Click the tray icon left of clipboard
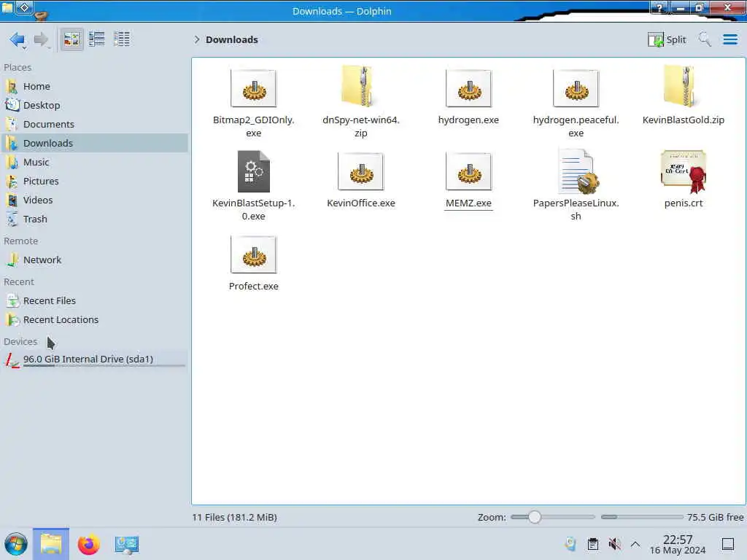 click(570, 544)
